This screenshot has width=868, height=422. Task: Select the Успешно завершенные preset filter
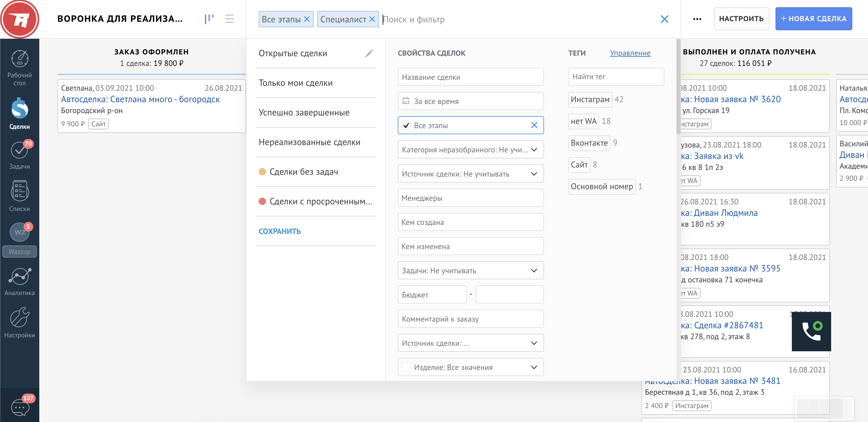tap(304, 112)
